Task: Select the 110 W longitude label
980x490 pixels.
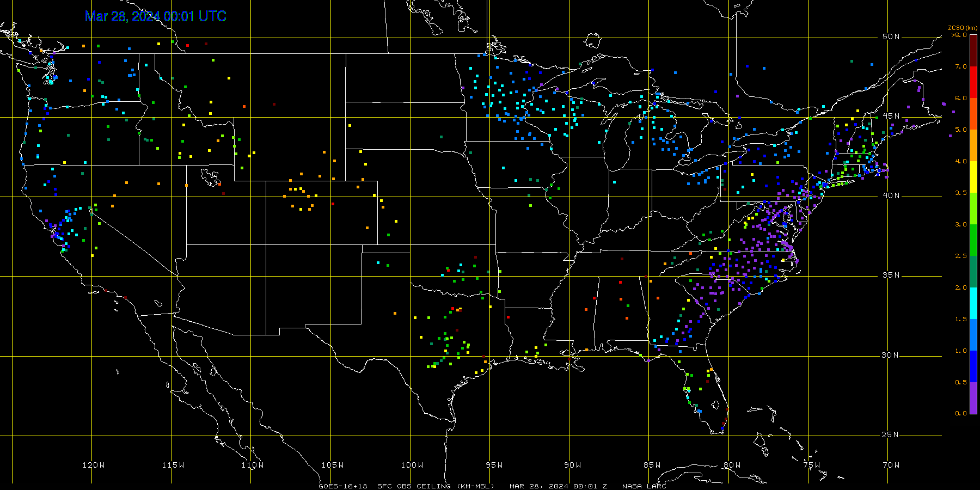Action: click(x=253, y=465)
